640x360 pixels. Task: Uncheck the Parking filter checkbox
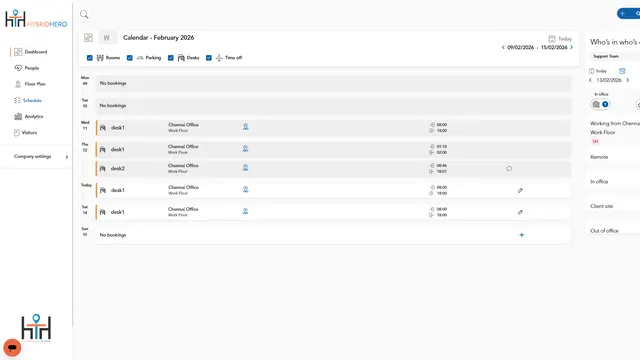pos(130,58)
